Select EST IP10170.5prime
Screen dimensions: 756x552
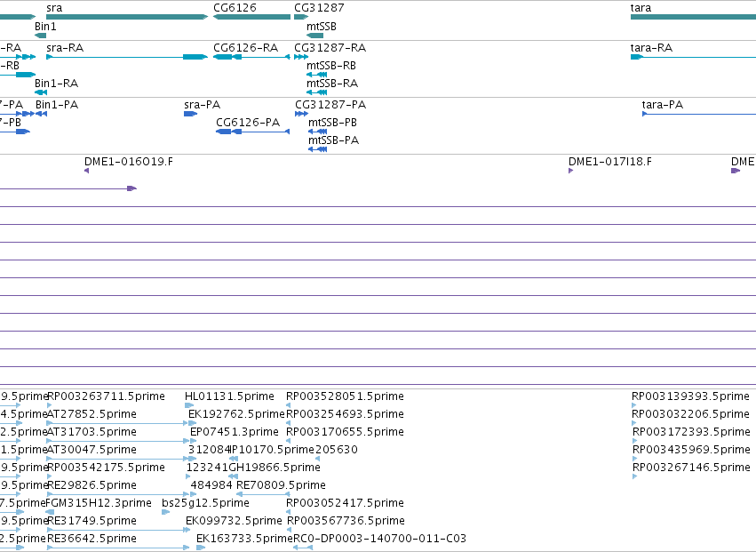click(x=273, y=450)
